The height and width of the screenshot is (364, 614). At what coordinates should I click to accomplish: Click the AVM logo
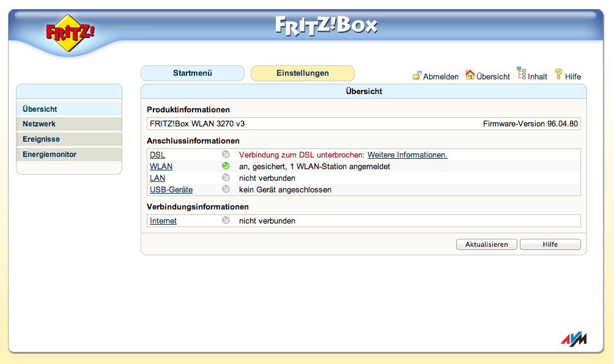coord(574,339)
